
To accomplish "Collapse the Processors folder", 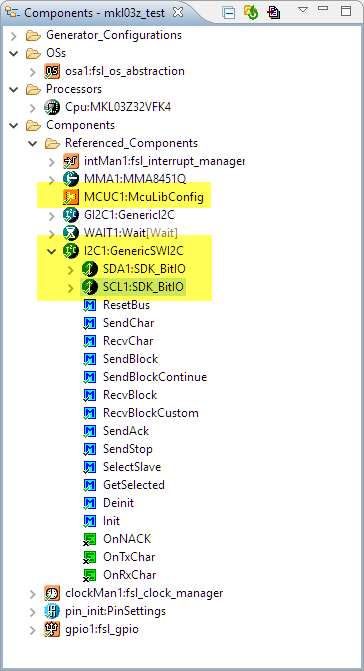I will pyautogui.click(x=14, y=89).
